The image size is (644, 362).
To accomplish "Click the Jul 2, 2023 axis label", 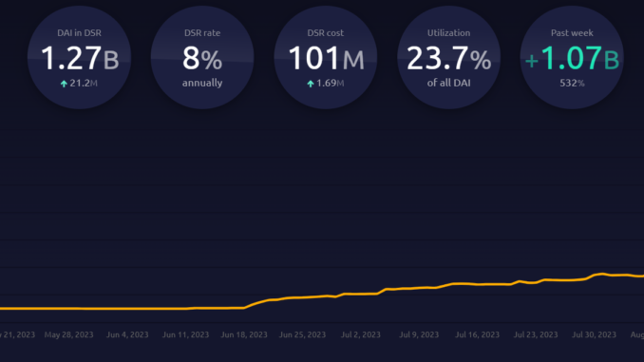I will point(361,334).
